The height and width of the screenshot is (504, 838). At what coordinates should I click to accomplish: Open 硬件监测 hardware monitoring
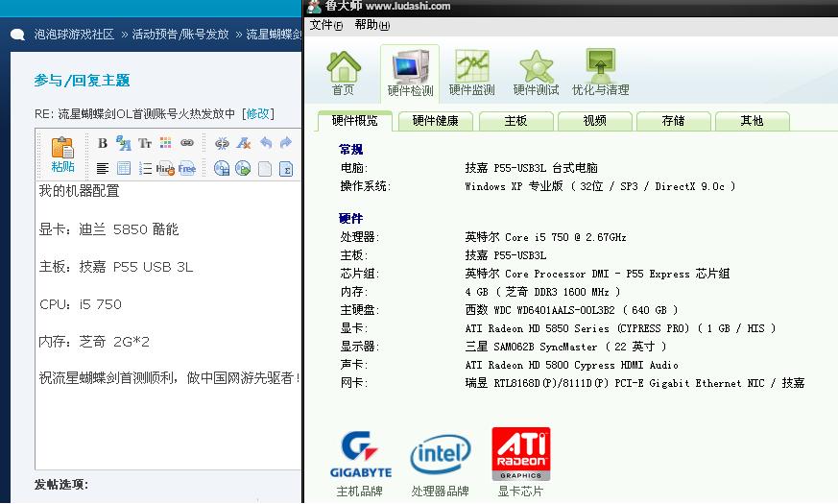(471, 73)
